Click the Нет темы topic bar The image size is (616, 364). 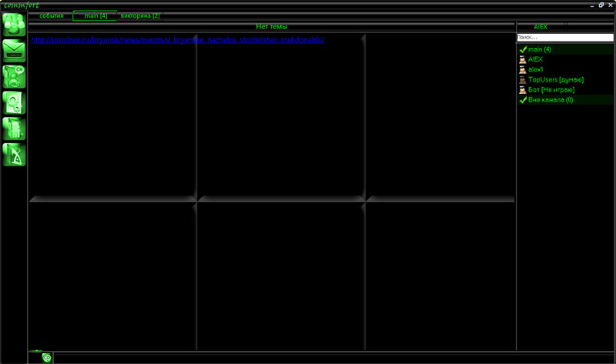pos(271,26)
